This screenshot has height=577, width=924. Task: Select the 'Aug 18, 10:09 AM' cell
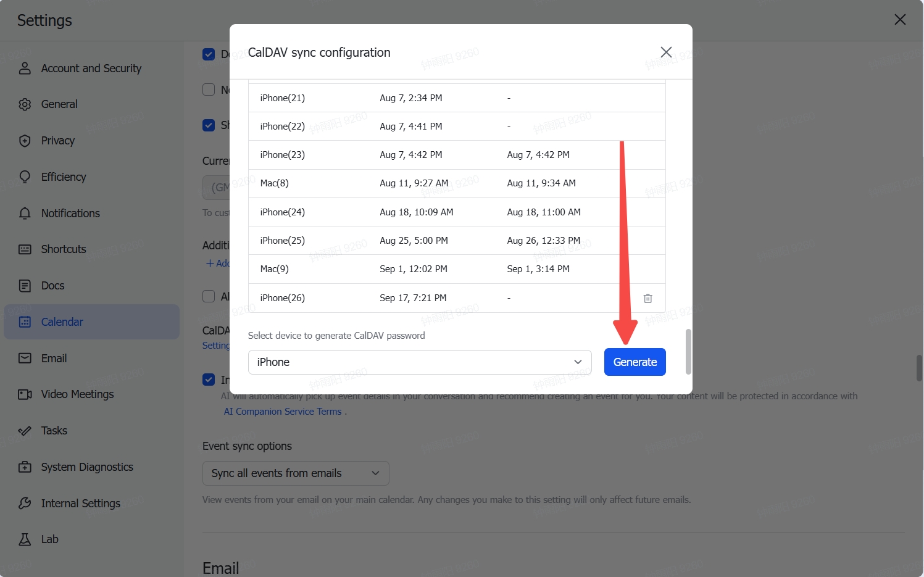click(x=417, y=212)
